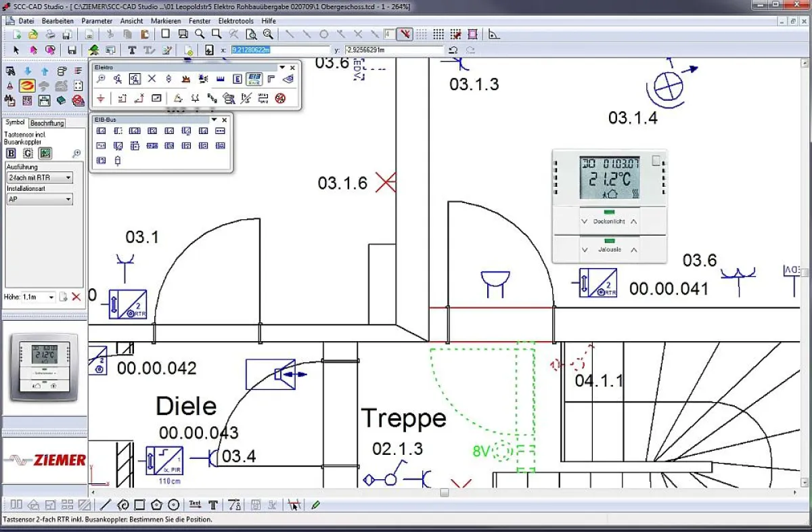Screen dimensions: 812x532
Task: Activate the green pencil tool in bottom toolbar
Action: [316, 504]
